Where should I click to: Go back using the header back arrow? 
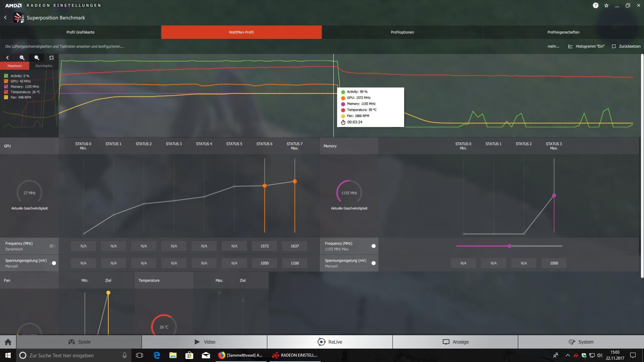(x=5, y=17)
